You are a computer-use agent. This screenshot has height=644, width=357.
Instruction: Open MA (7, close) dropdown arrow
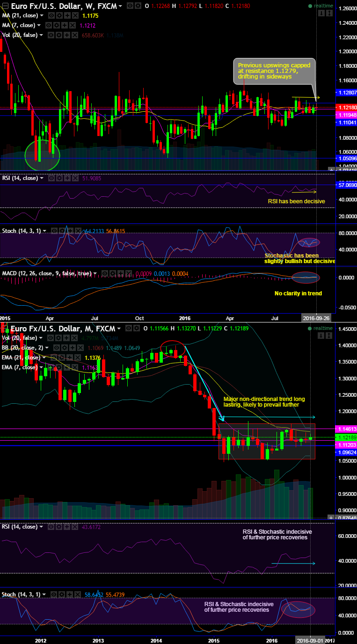tap(39, 25)
